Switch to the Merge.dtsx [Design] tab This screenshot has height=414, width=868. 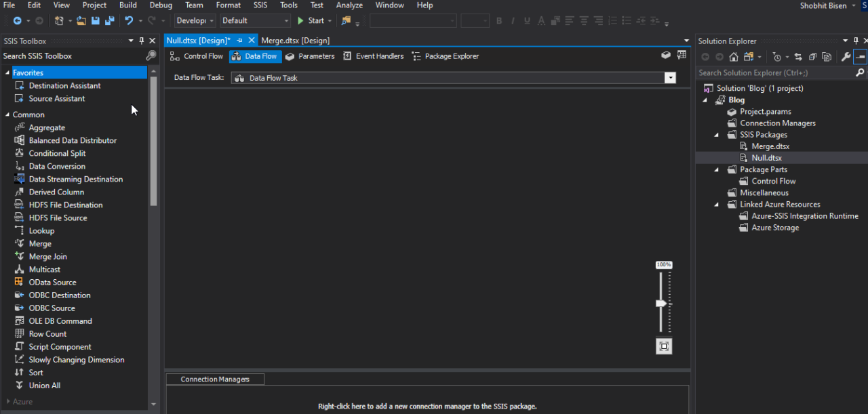tap(296, 41)
